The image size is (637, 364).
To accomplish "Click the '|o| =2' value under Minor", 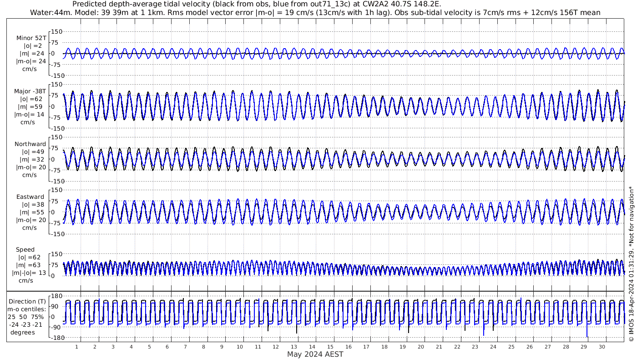I will [x=32, y=46].
